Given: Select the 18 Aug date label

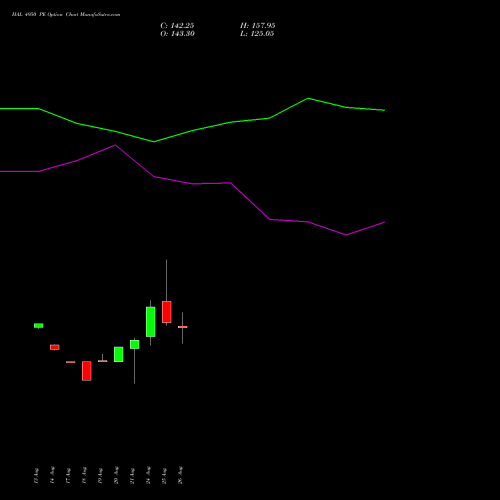Looking at the screenshot, I should point(84,475).
